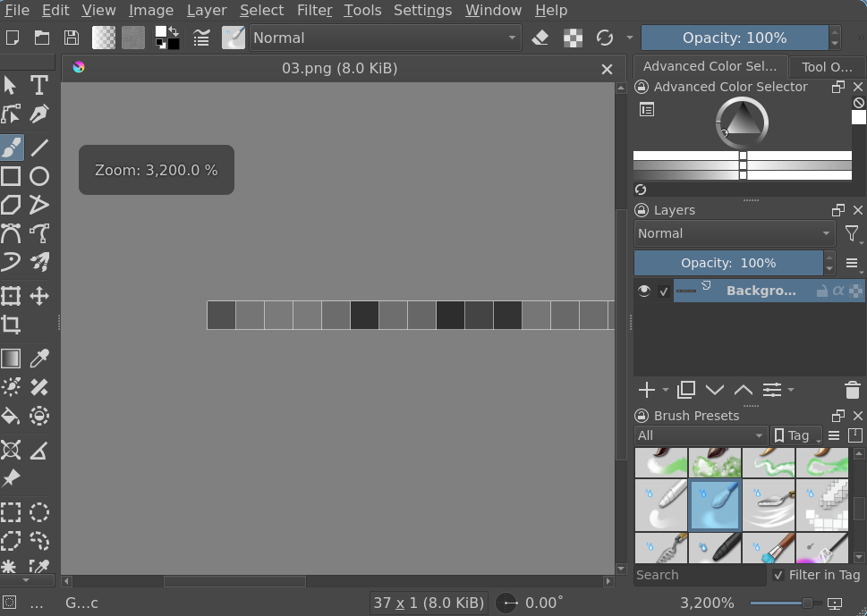Image resolution: width=867 pixels, height=616 pixels.
Task: Open the Filter menu
Action: 314,11
